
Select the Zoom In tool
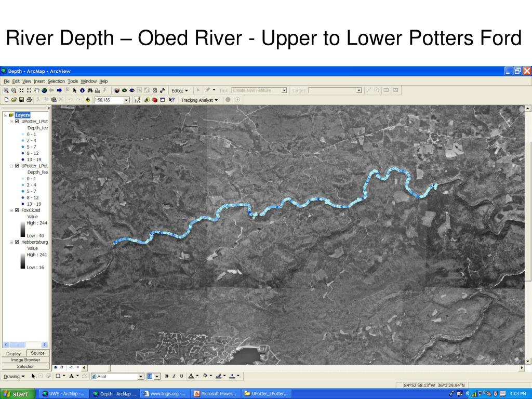6,90
